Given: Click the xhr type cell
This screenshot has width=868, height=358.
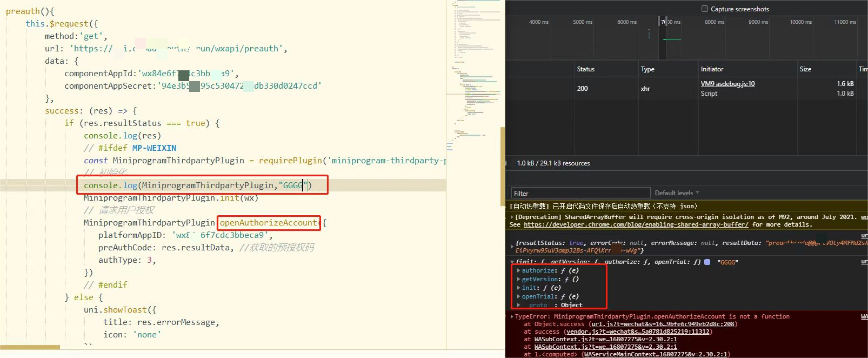Looking at the screenshot, I should coord(645,89).
